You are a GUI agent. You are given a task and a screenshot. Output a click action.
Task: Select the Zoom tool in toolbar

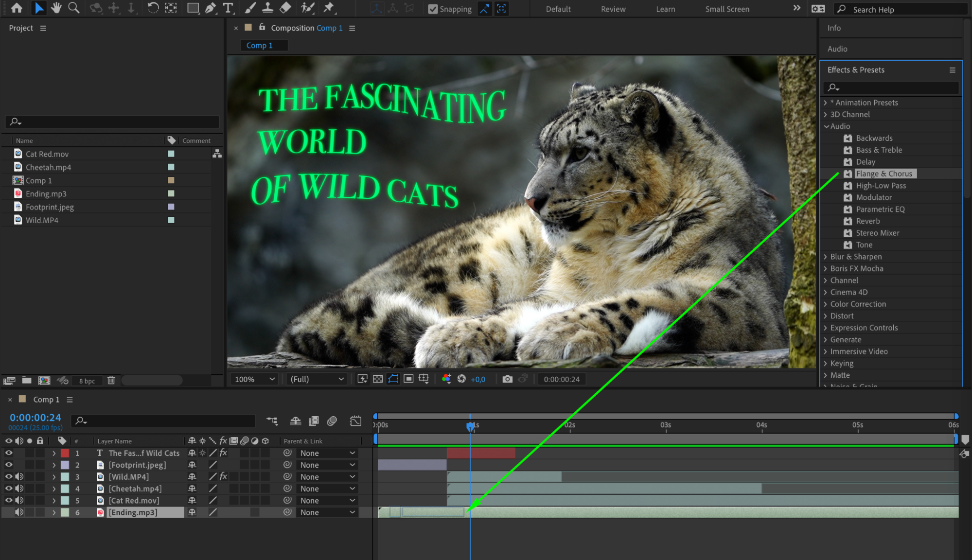(74, 8)
